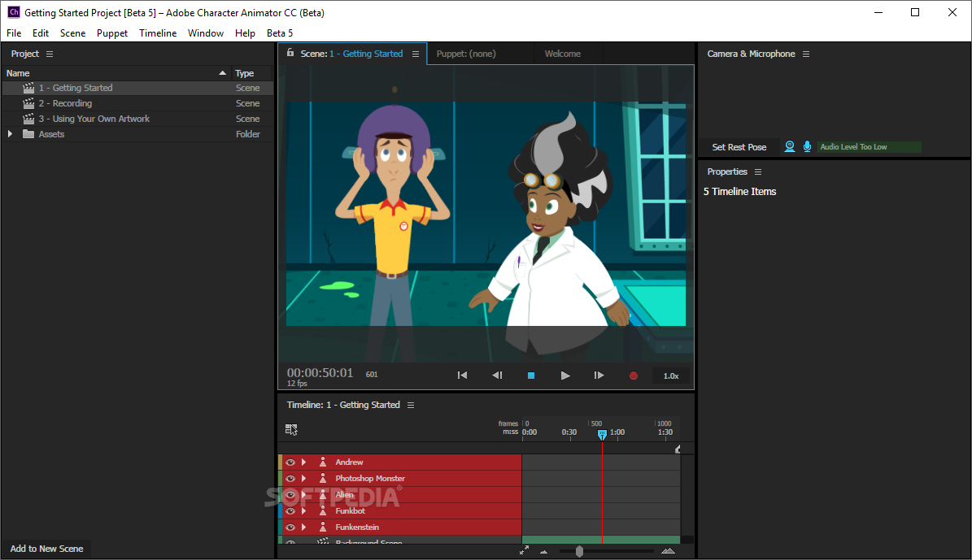Hide the Photoshop Monster track
This screenshot has height=560, width=972.
pyautogui.click(x=290, y=478)
